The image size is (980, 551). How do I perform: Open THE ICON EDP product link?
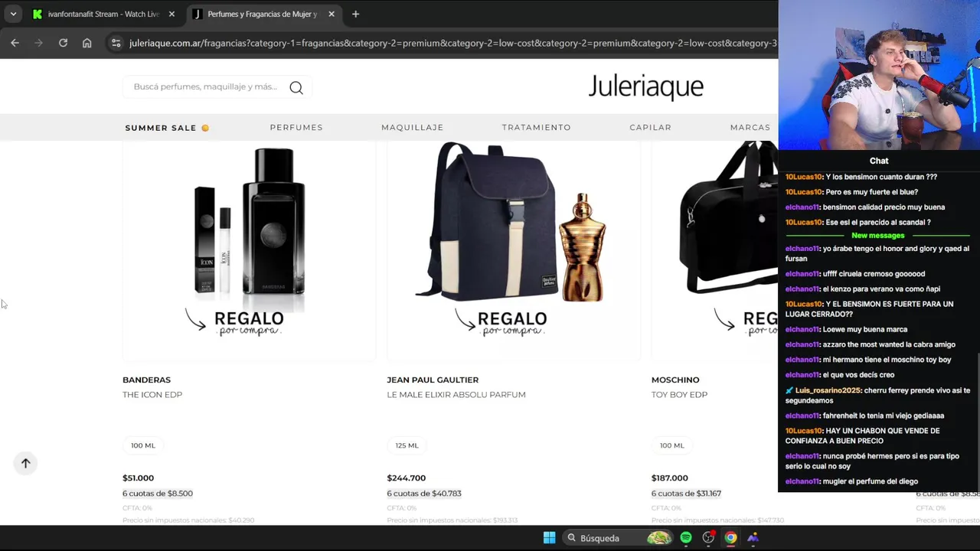coord(152,395)
